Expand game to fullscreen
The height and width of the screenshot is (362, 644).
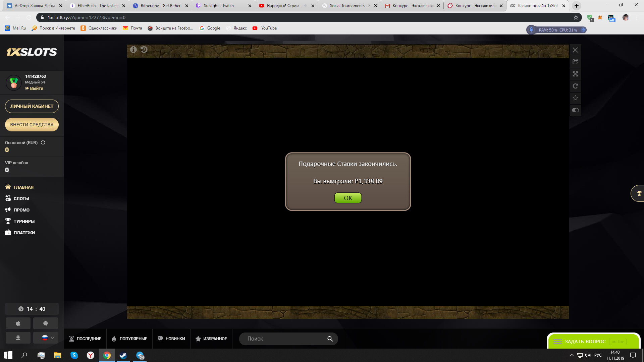575,74
